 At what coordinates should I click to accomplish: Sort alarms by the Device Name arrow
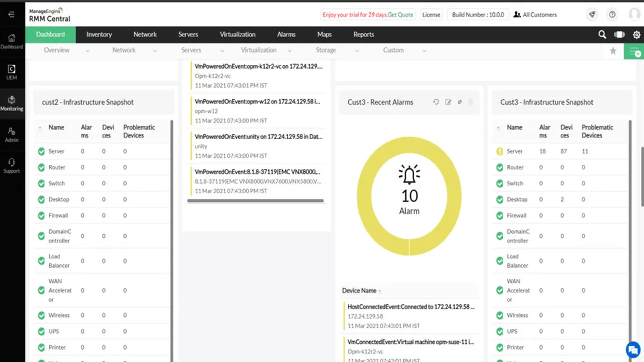click(380, 292)
